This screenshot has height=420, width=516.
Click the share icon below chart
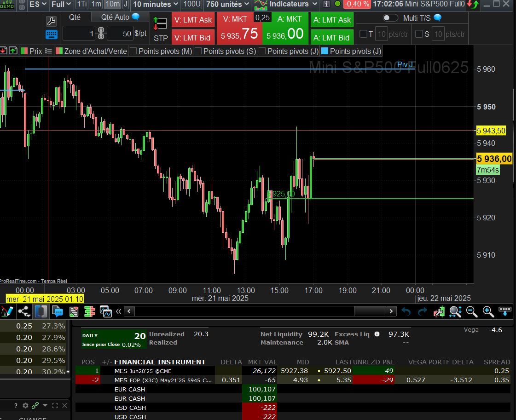click(24, 311)
